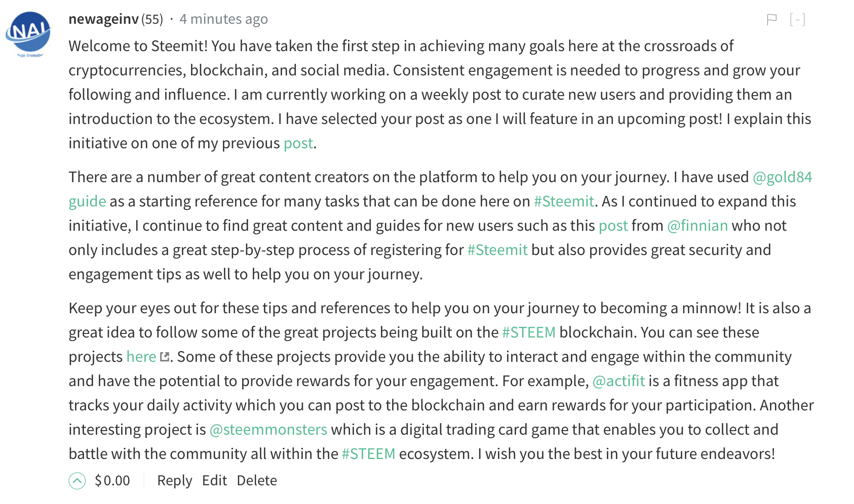
Task: Go to the @finnian profile mention
Action: pos(697,226)
